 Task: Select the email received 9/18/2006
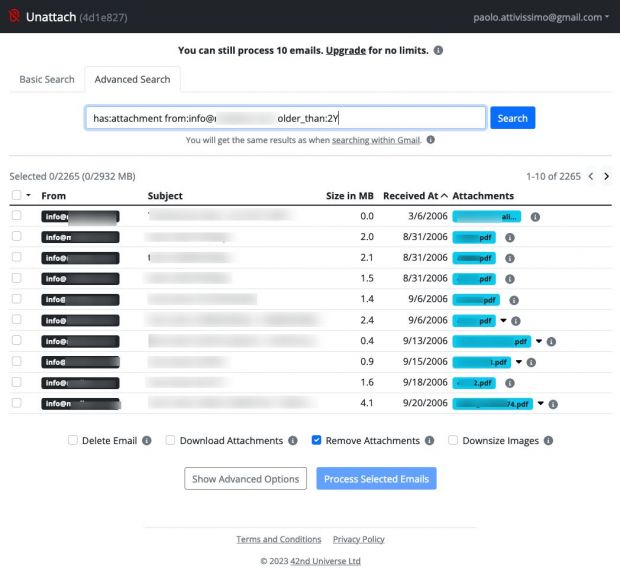point(17,382)
